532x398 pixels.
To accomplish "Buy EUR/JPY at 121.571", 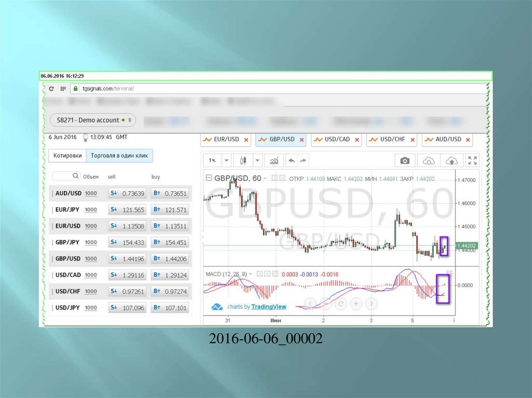I will (x=170, y=210).
